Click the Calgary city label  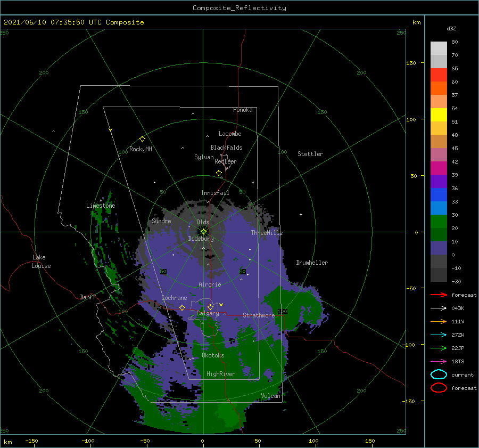208,313
